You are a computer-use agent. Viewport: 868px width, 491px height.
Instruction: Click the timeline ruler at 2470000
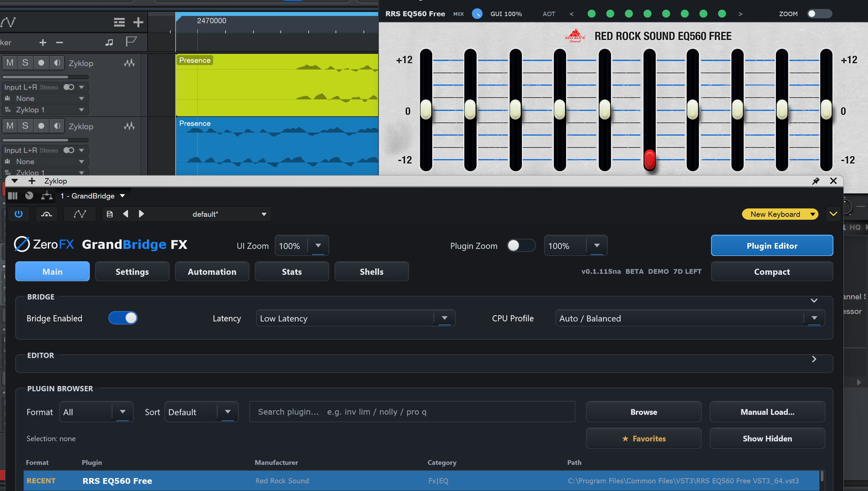click(x=212, y=21)
